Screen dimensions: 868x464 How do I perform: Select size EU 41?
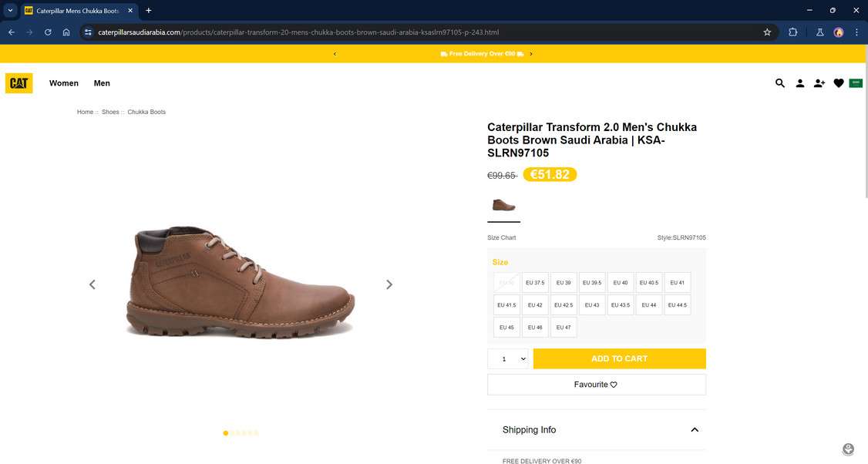[678, 282]
